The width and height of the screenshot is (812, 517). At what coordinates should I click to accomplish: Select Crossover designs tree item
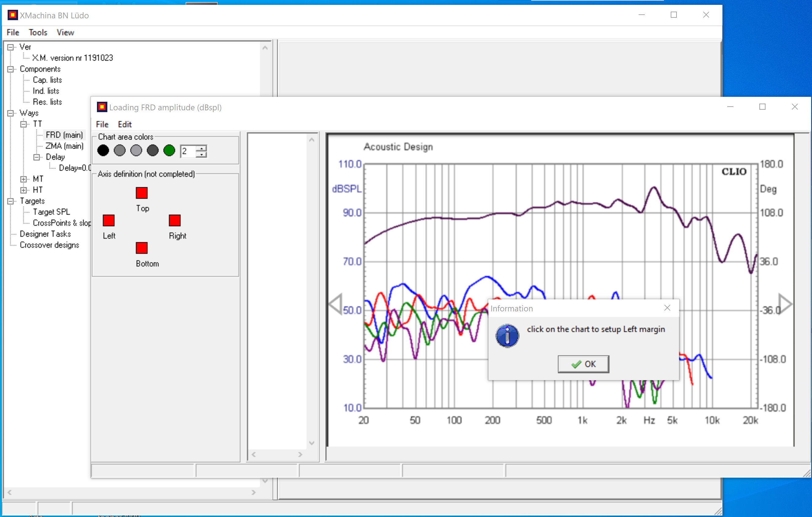[x=49, y=245]
